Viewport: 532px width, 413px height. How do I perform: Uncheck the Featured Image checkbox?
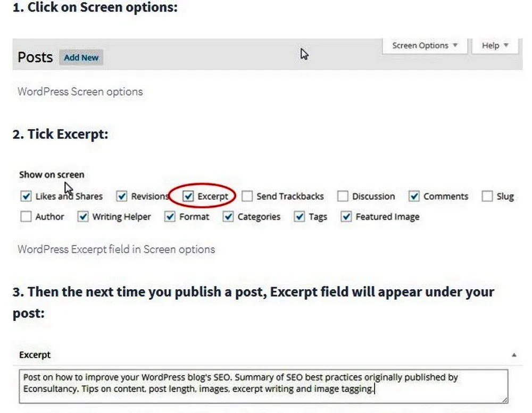click(x=346, y=217)
